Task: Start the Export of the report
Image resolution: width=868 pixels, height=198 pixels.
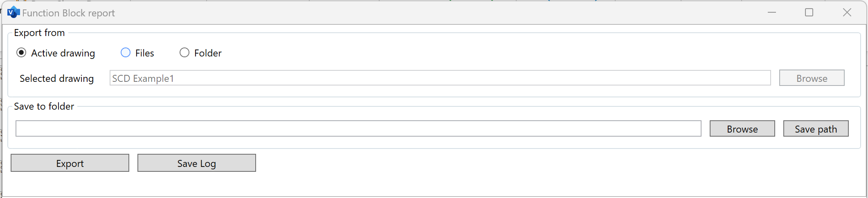Action: pos(70,163)
